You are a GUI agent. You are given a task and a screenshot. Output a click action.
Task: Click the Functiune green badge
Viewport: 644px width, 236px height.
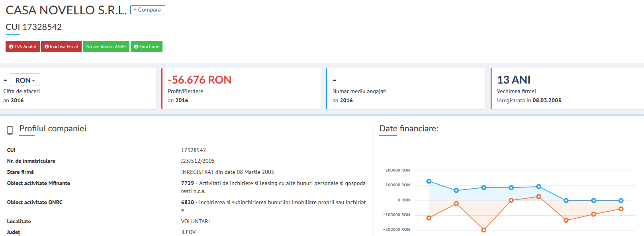click(147, 47)
